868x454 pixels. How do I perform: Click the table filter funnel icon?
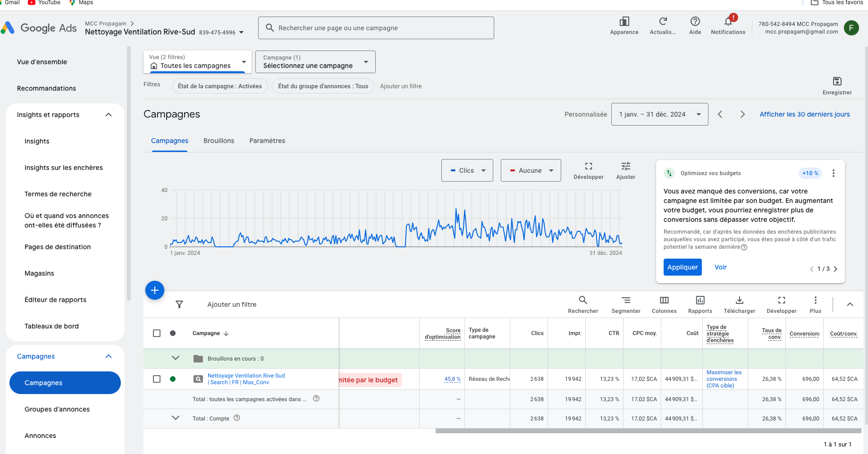tap(179, 304)
